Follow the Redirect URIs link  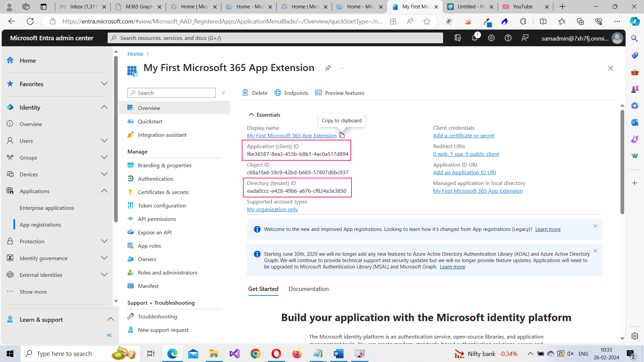click(466, 154)
